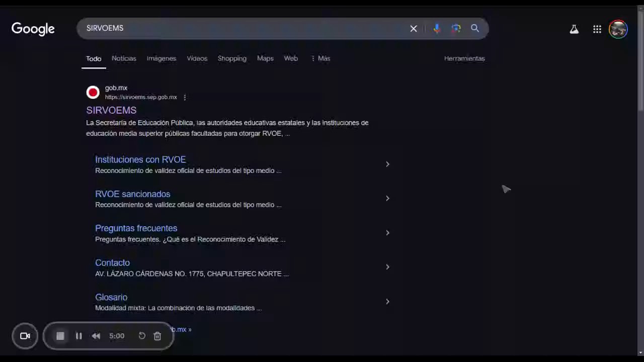Start voice search with the microphone icon
Image resolution: width=644 pixels, height=362 pixels.
(437, 29)
